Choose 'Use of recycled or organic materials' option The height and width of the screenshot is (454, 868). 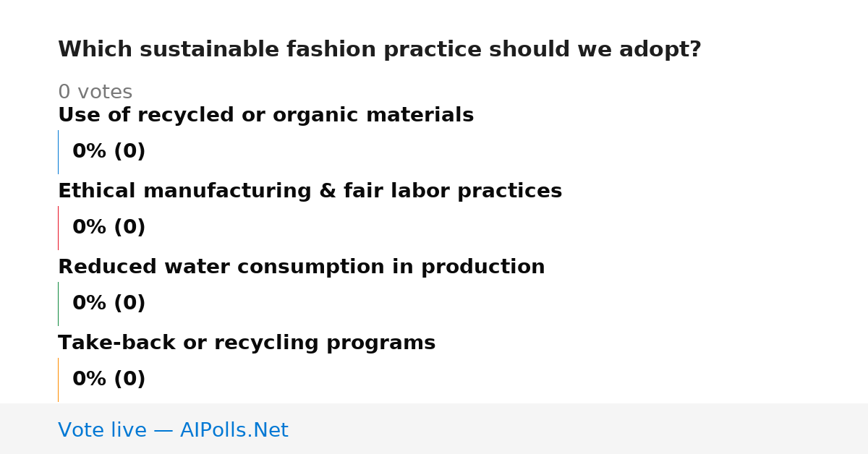click(265, 116)
